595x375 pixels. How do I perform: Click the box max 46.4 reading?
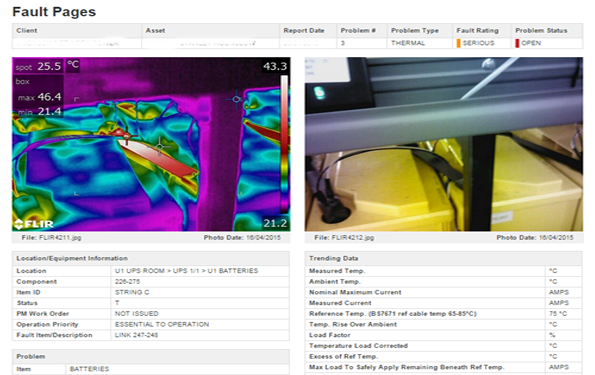[39, 97]
